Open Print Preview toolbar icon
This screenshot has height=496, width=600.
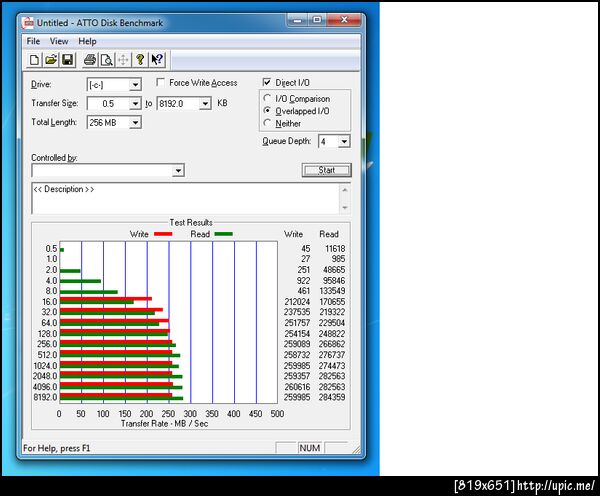[107, 60]
